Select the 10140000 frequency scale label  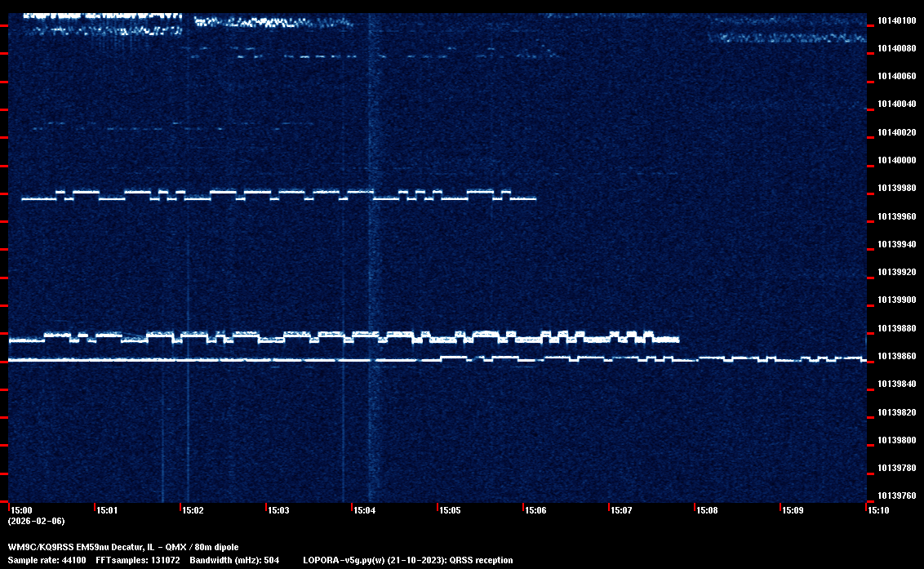coord(896,160)
